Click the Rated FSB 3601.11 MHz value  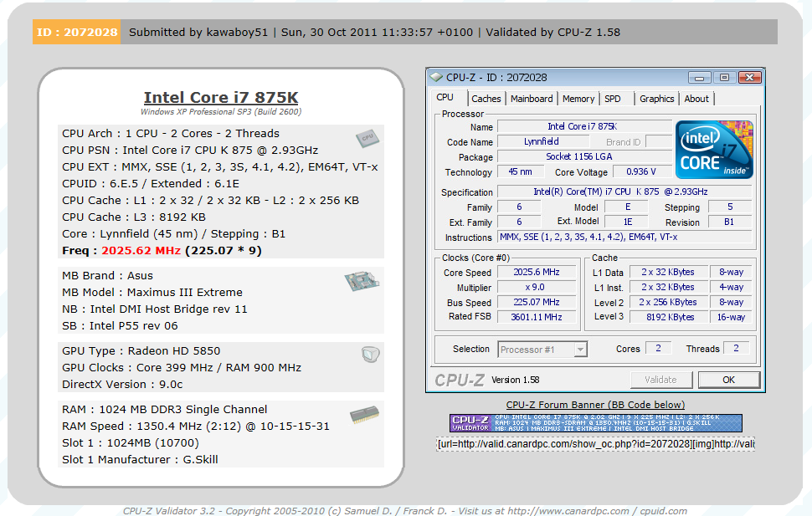pyautogui.click(x=537, y=317)
